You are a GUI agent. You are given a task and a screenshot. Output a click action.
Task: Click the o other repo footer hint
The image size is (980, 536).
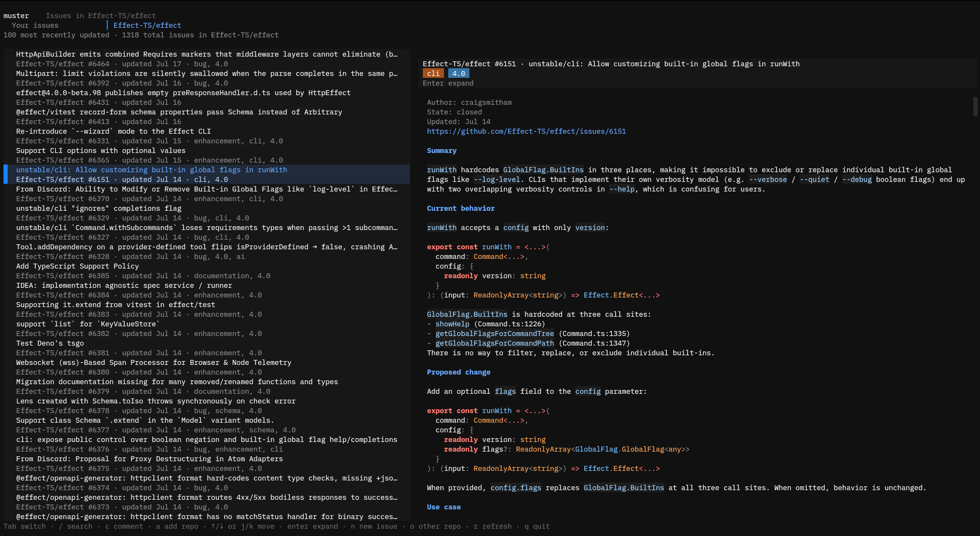pyautogui.click(x=435, y=526)
